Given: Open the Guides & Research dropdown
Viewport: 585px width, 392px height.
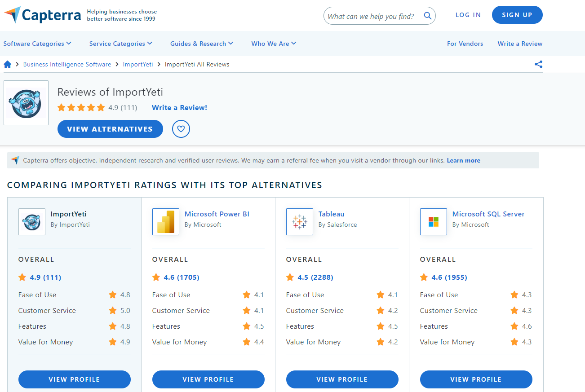Looking at the screenshot, I should coord(202,44).
